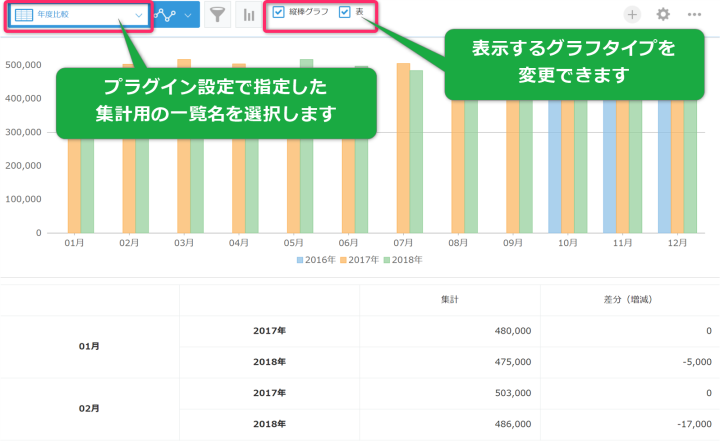Open the filter funnel icon
Screen dimensions: 720x441
coord(215,15)
